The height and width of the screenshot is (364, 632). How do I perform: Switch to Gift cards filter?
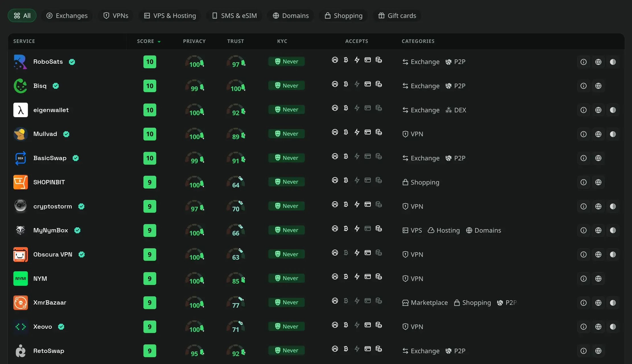click(397, 16)
